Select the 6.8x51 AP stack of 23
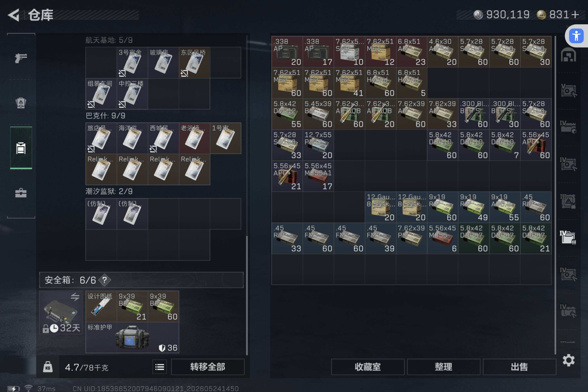The width and height of the screenshot is (588, 392). [412, 52]
